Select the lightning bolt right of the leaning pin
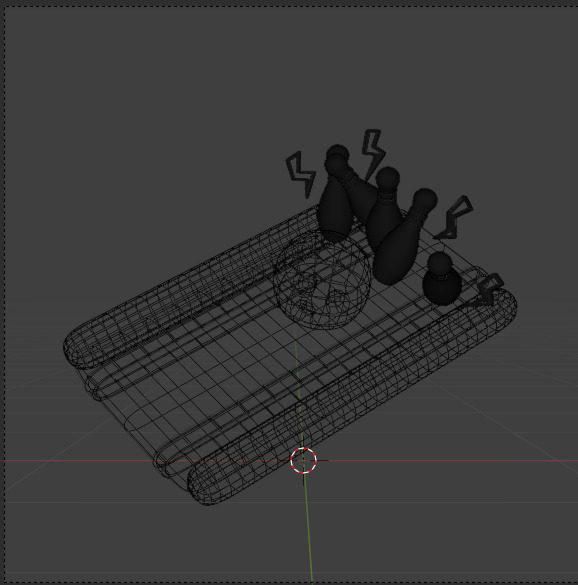The width and height of the screenshot is (578, 585). point(453,218)
